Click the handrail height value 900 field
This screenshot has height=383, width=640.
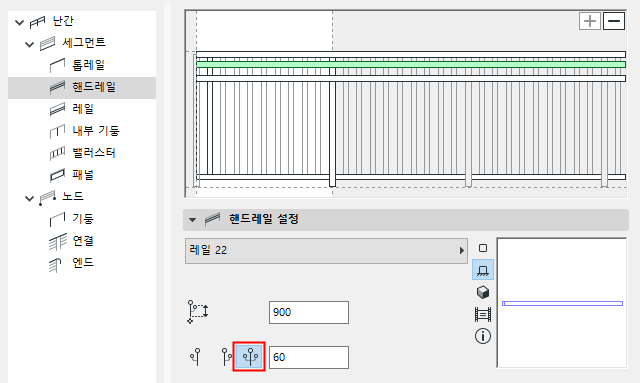(309, 312)
